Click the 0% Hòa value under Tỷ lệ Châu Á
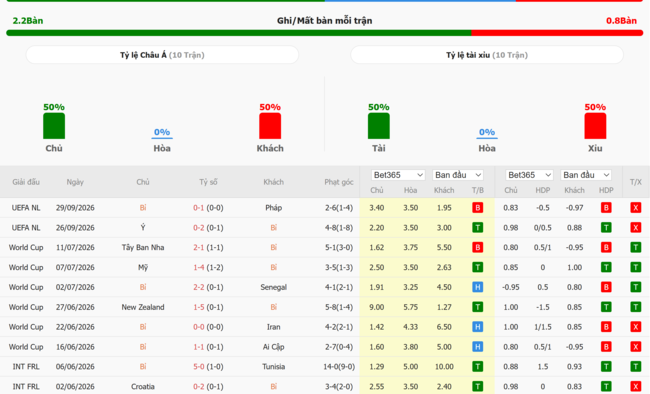The height and width of the screenshot is (394, 650). click(162, 132)
